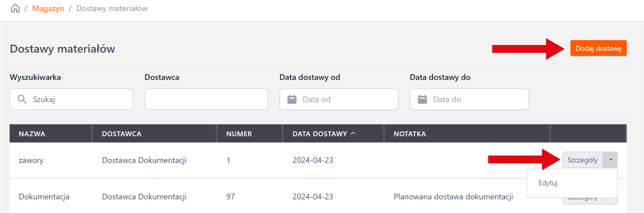
Task: Click the Dodaj dostawę button
Action: [598, 48]
